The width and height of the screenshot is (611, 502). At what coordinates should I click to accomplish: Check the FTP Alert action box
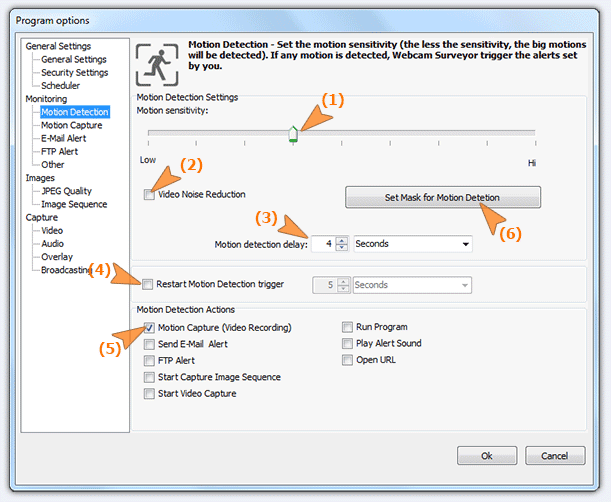(149, 361)
